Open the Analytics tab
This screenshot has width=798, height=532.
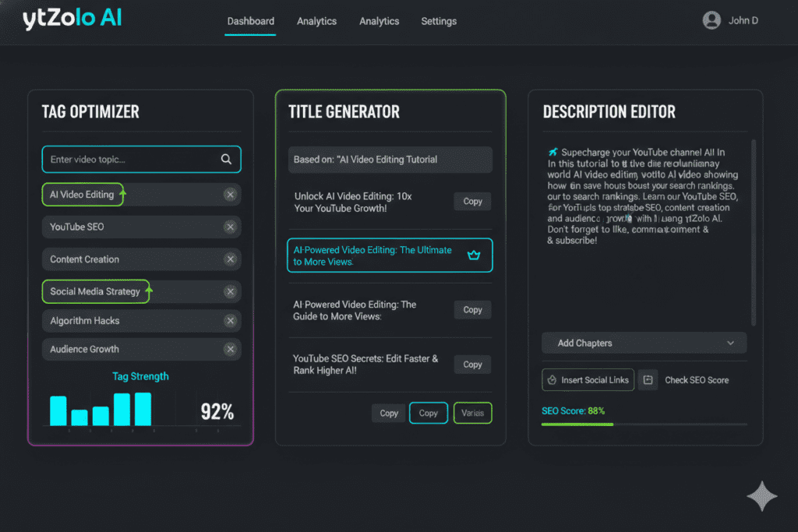point(316,21)
